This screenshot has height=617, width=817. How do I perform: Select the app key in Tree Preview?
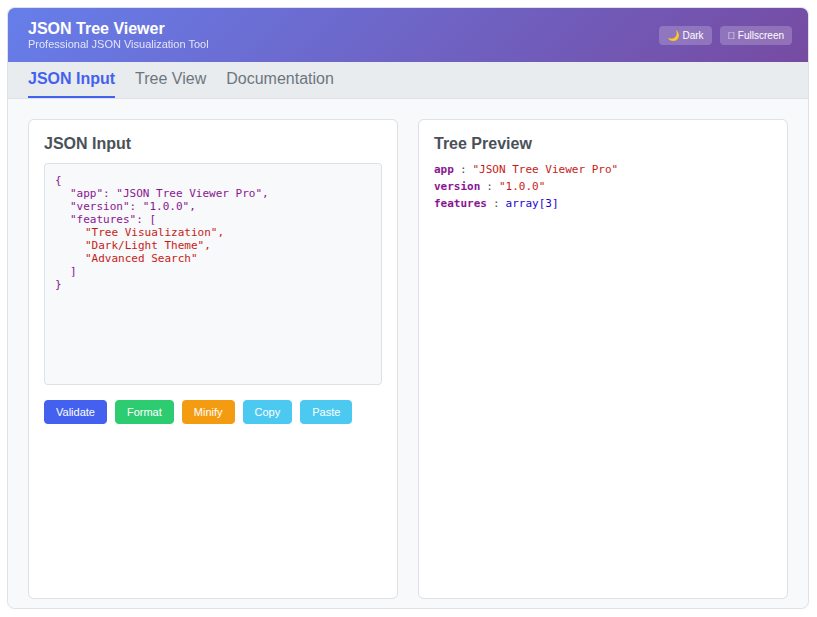pyautogui.click(x=444, y=169)
